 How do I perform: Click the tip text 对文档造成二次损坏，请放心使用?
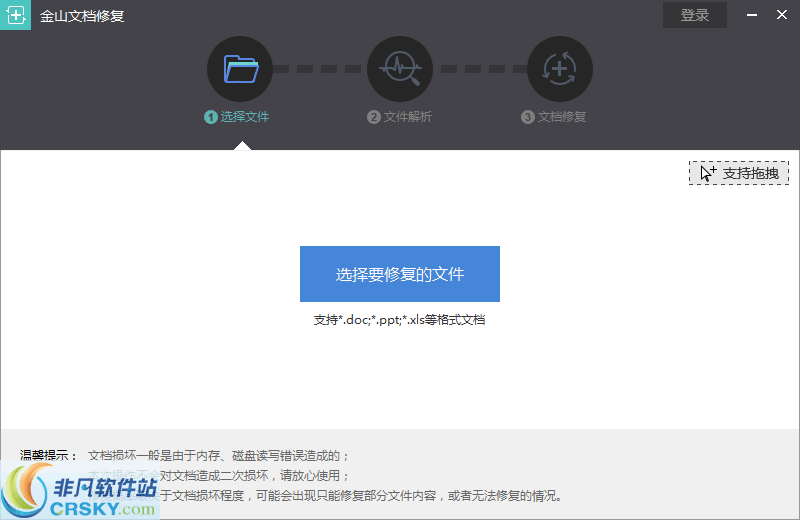click(x=255, y=476)
